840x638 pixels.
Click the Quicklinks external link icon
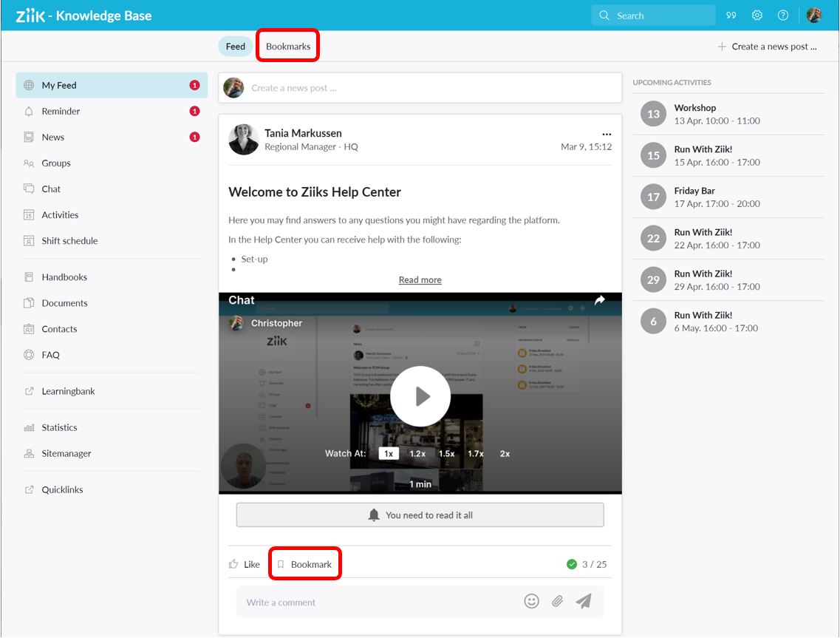point(29,490)
